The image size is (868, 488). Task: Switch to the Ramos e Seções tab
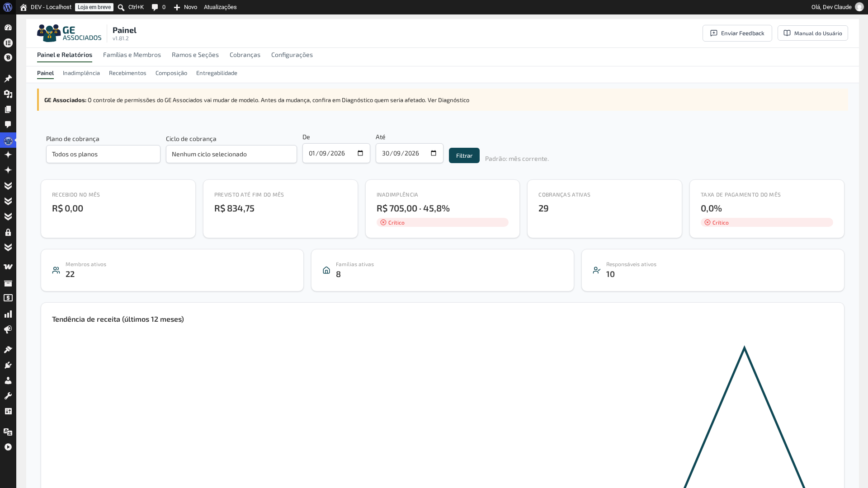click(195, 55)
